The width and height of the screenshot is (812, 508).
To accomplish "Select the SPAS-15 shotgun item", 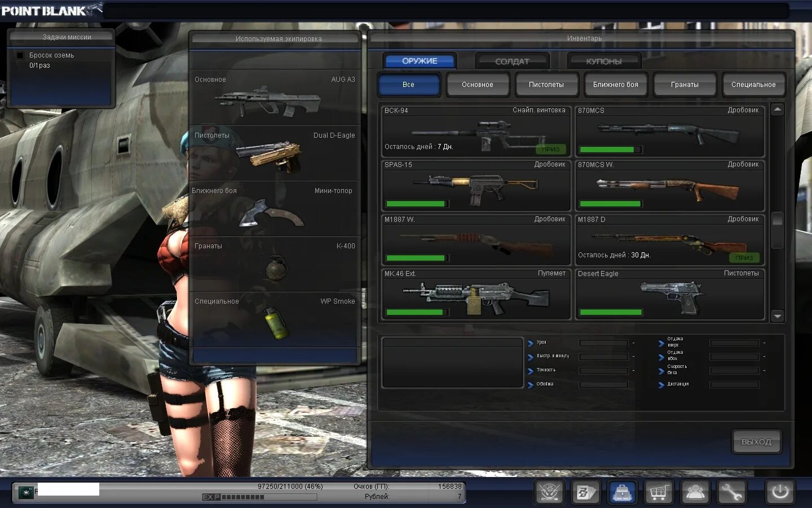I will tap(476, 185).
